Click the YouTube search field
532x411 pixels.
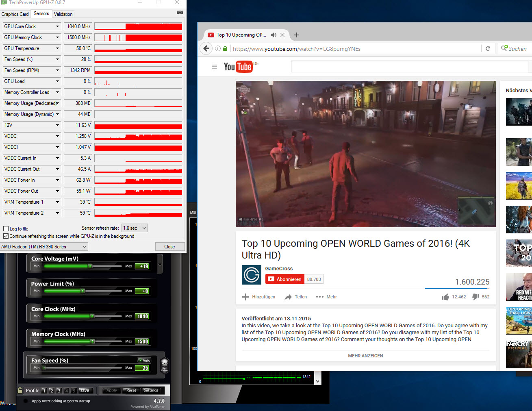410,67
